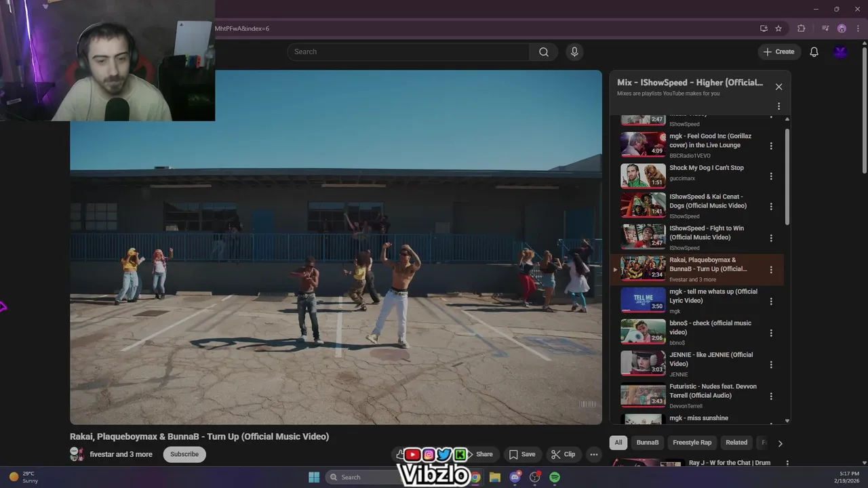Play the tell me whats up thumbnail

643,300
